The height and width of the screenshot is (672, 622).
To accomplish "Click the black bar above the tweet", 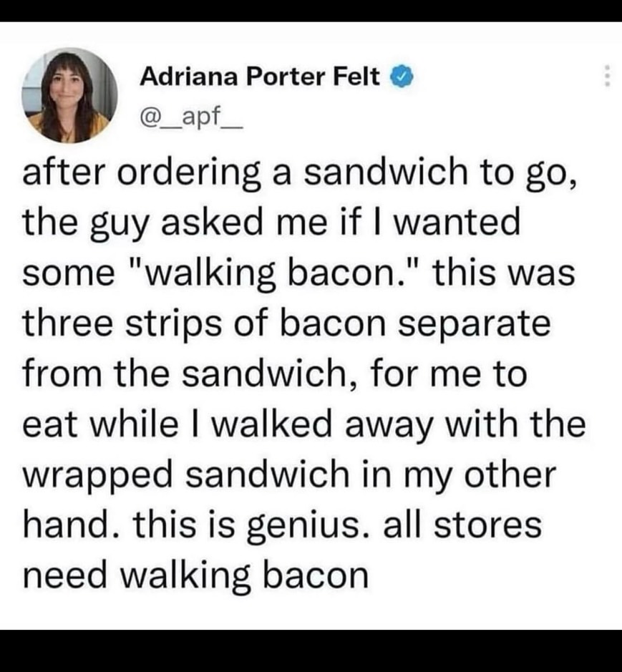I will (x=311, y=11).
